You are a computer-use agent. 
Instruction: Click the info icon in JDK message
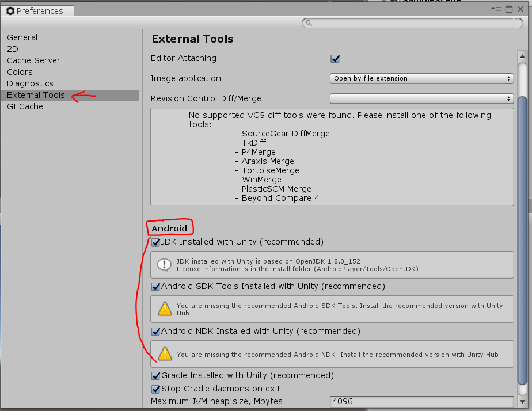pyautogui.click(x=165, y=265)
